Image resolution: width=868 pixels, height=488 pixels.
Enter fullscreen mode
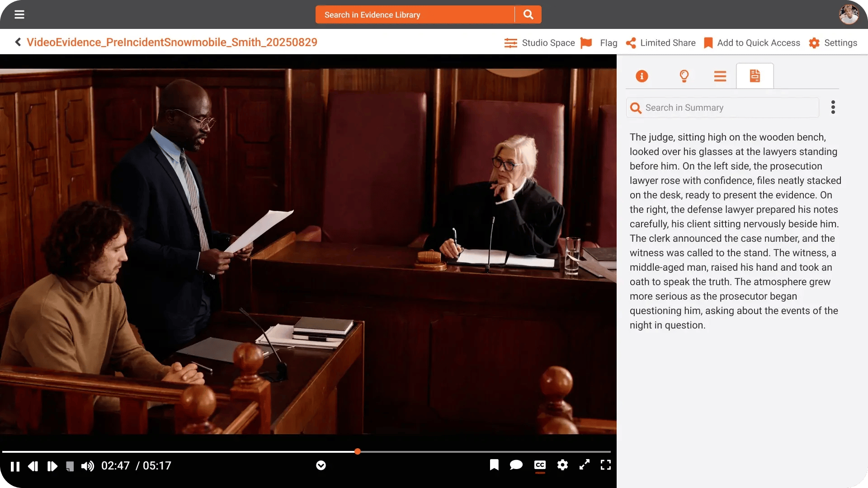[605, 465]
